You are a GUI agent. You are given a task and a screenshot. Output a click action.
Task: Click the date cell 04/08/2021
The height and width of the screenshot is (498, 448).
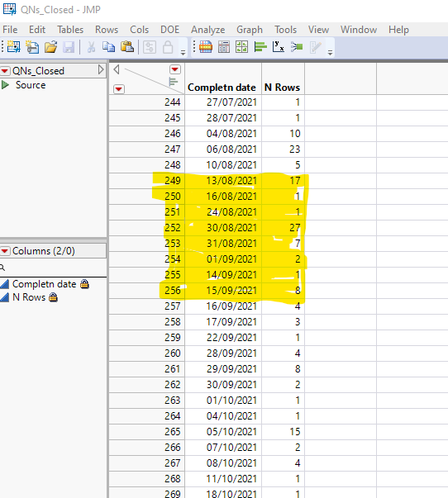point(223,134)
